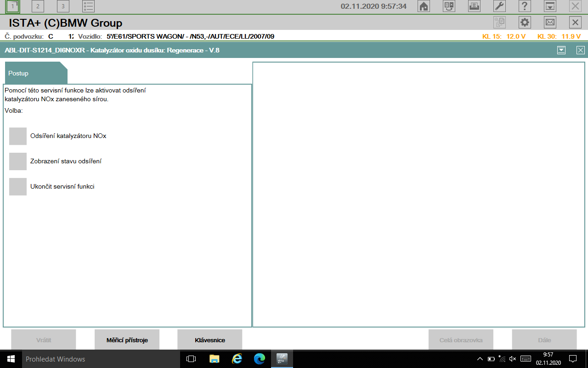Click the minimize-to-tray arrow icon in toolbar
The image size is (588, 368).
tap(550, 6)
